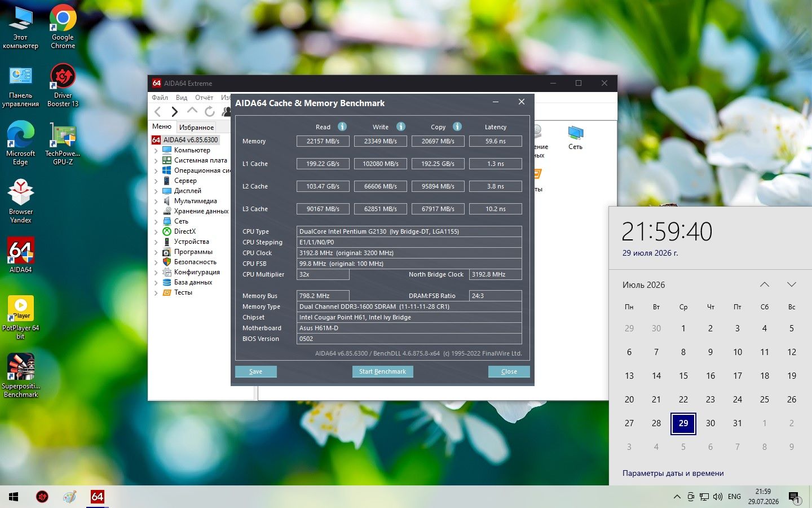The width and height of the screenshot is (812, 508).
Task: Open the notification center in taskbar
Action: [x=795, y=497]
